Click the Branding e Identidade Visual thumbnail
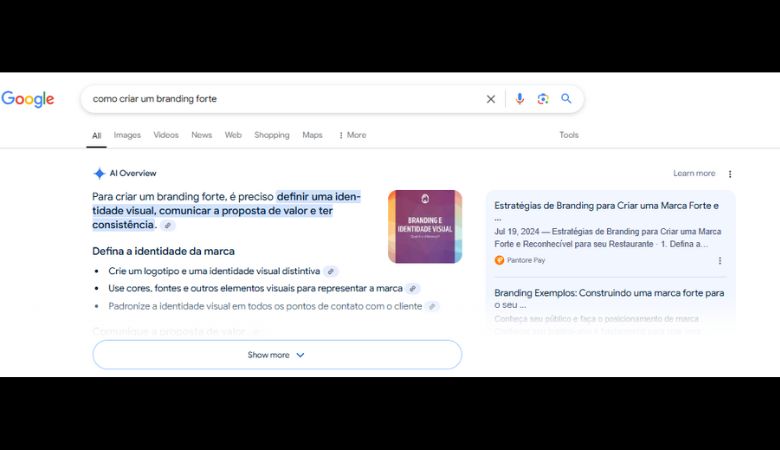The width and height of the screenshot is (780, 450). [x=425, y=227]
